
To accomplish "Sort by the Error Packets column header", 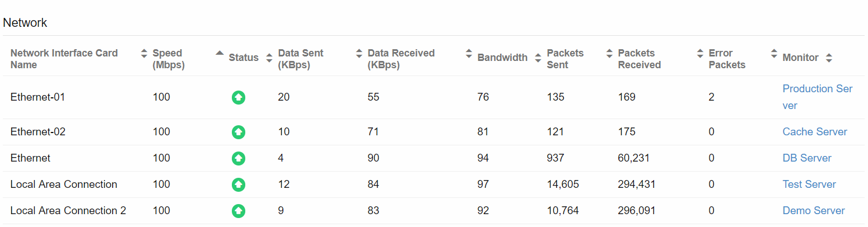I will coord(727,59).
